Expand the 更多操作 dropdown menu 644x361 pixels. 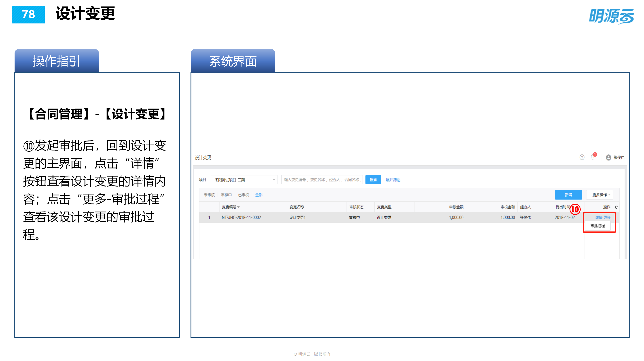[600, 195]
